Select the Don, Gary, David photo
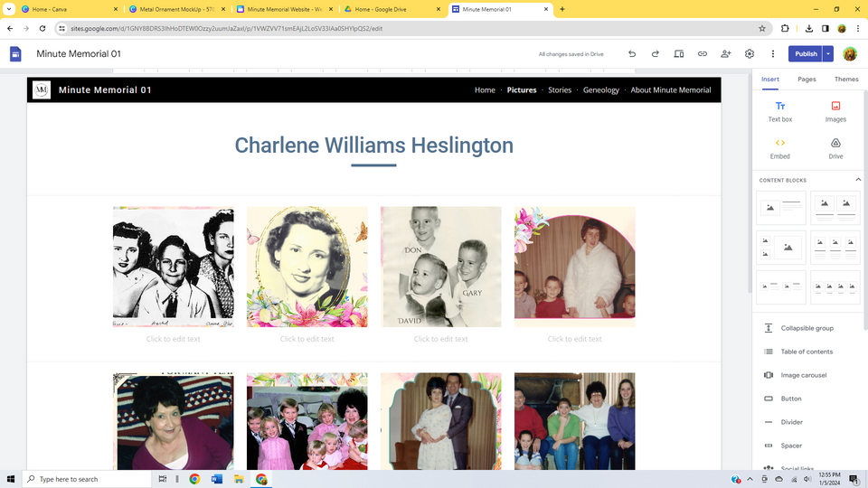Viewport: 868px width, 488px height. (x=440, y=267)
